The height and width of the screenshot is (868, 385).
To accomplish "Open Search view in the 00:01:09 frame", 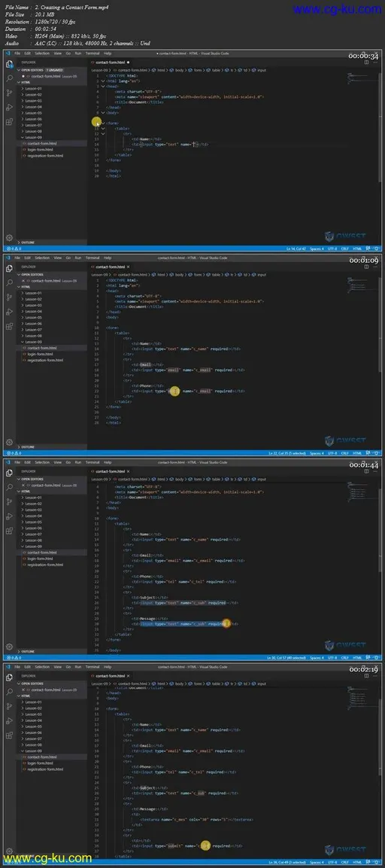I will [x=9, y=282].
